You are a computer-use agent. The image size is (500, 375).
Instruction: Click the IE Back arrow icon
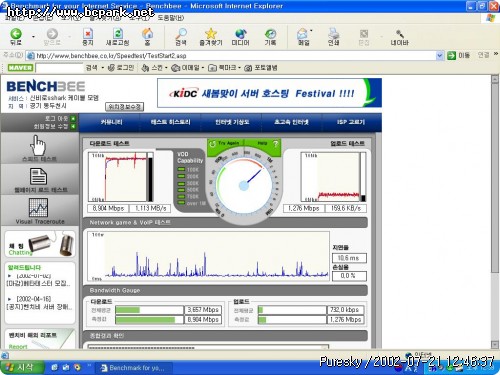pyautogui.click(x=16, y=34)
